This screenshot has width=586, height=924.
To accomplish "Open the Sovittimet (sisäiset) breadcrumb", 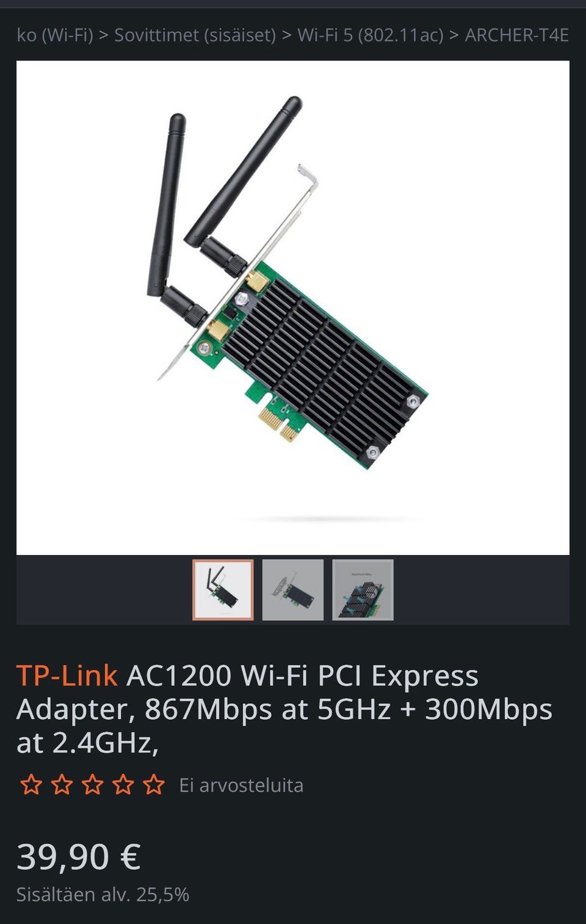I will click(x=195, y=35).
